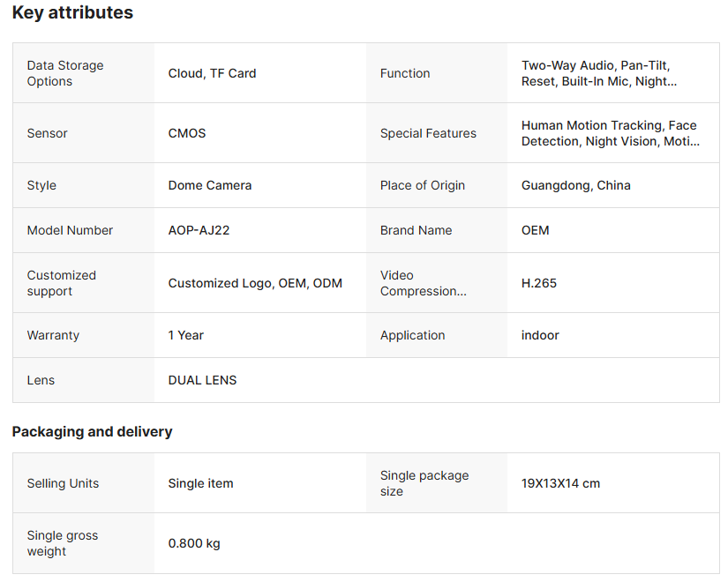
Task: Select the OEM brand name value
Action: [536, 230]
